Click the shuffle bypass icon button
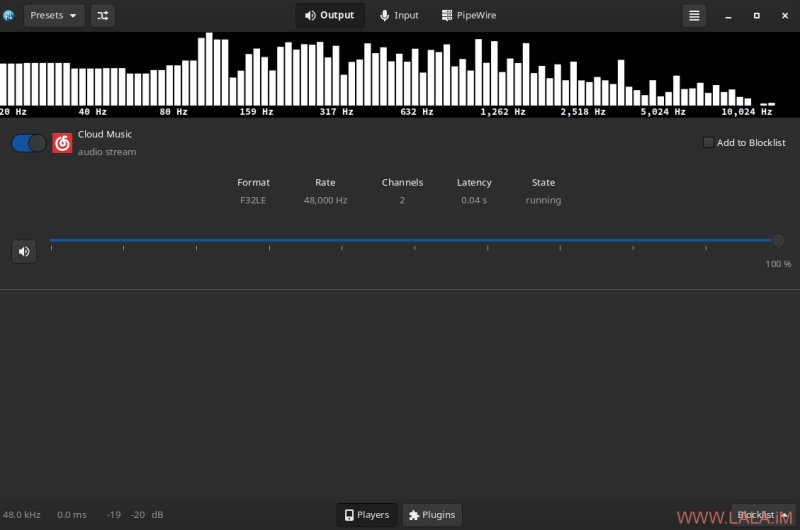800x530 pixels. click(103, 15)
